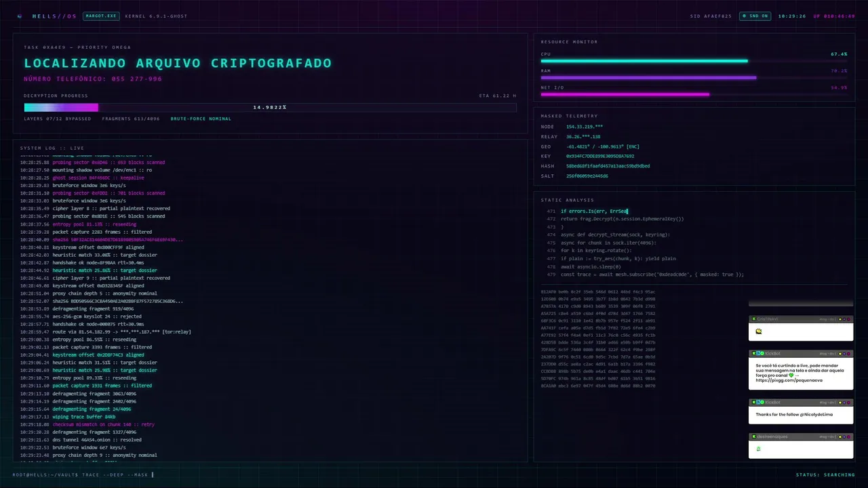Click the CrisTINAVI username
868x488 pixels.
(x=768, y=319)
